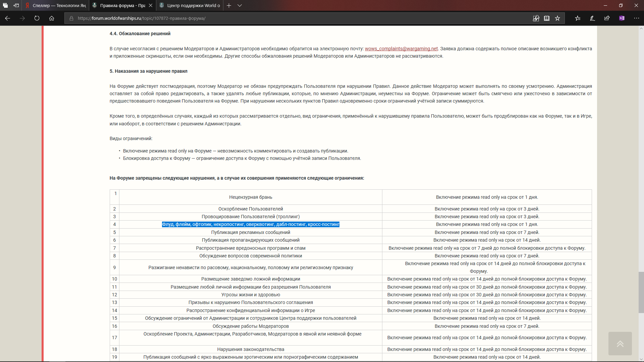Click the penalty cell in row 6, 14 дней

[487, 240]
